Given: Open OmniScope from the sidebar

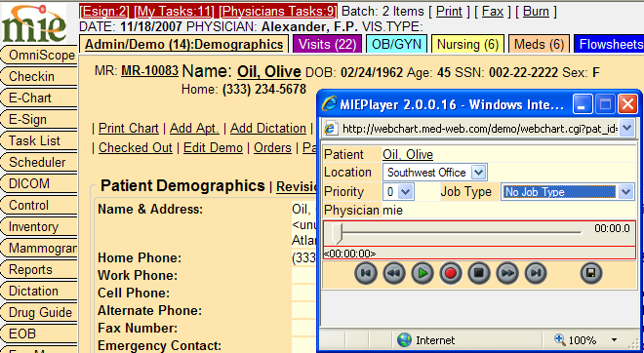Looking at the screenshot, I should pyautogui.click(x=39, y=55).
